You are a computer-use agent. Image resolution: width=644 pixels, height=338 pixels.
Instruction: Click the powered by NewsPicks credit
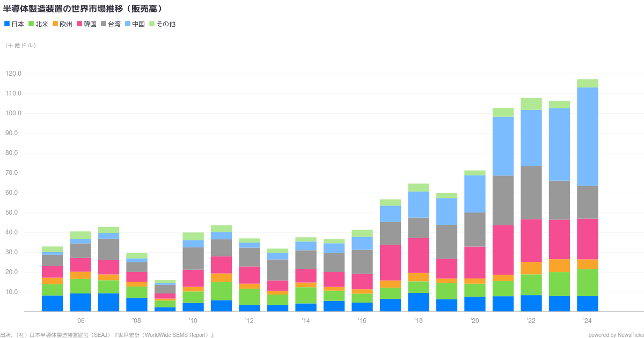(x=614, y=335)
